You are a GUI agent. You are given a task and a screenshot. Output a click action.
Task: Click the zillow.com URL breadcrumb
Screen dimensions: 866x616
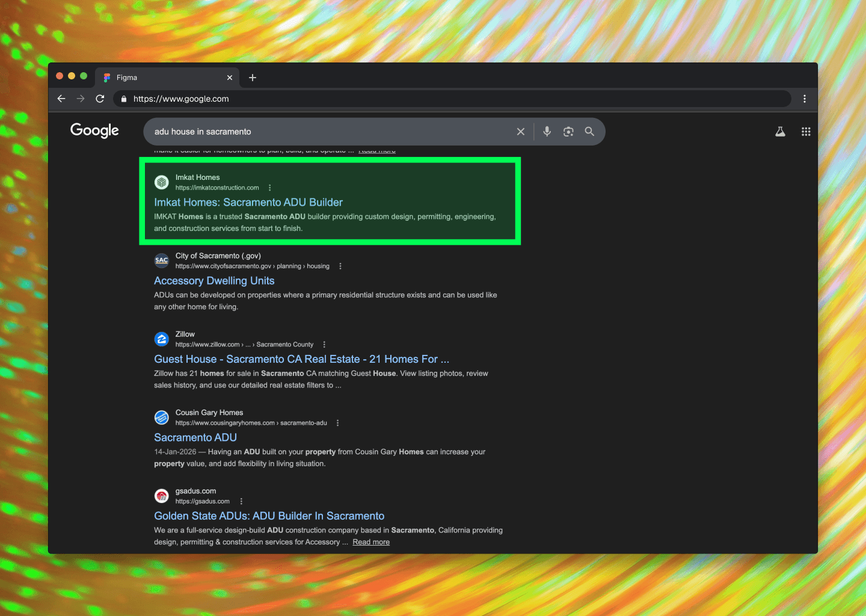pyautogui.click(x=244, y=345)
